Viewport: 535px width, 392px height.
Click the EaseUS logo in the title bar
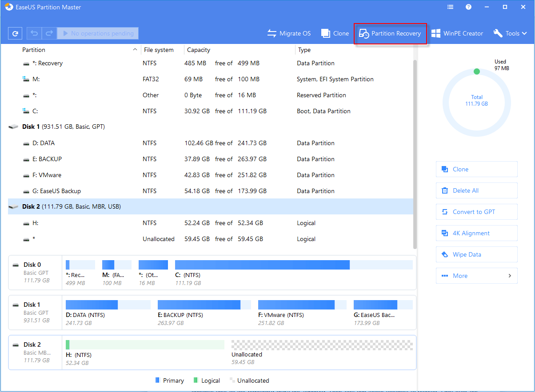tap(8, 8)
